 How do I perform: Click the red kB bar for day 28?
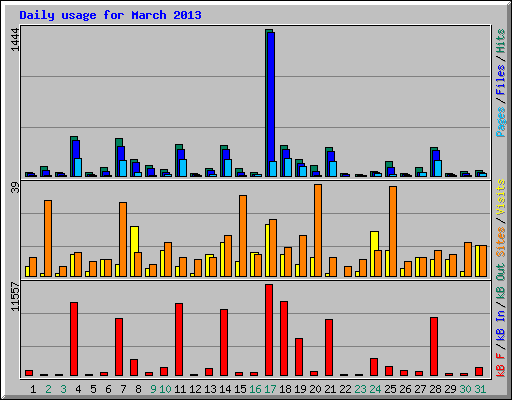[x=434, y=346]
